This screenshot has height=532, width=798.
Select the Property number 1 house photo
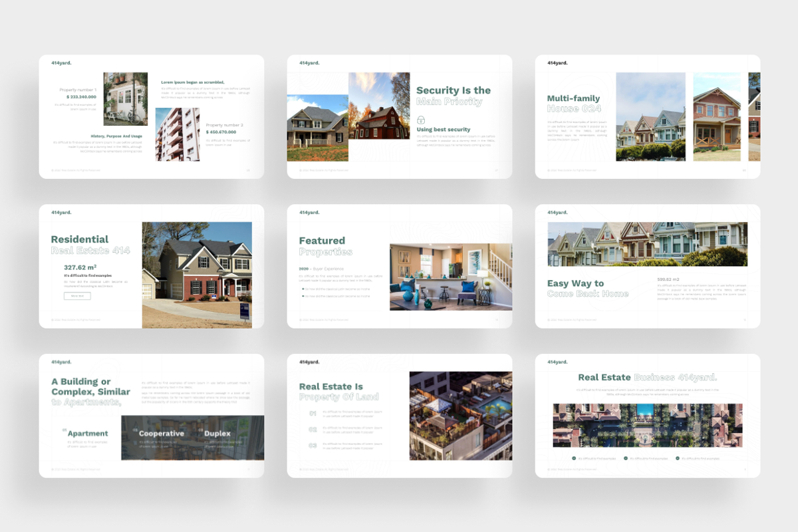[126, 99]
